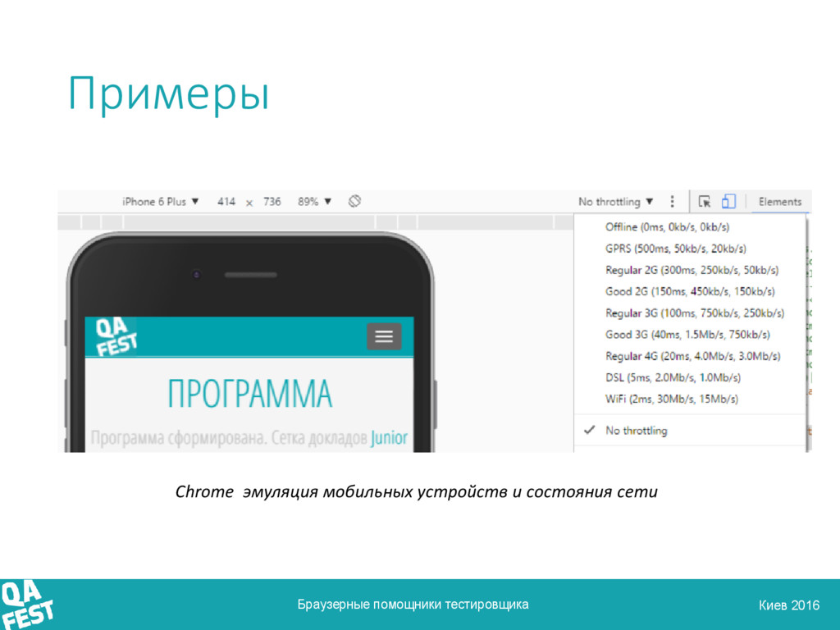
Task: Click the Chrome emulation caption text
Action: (416, 491)
